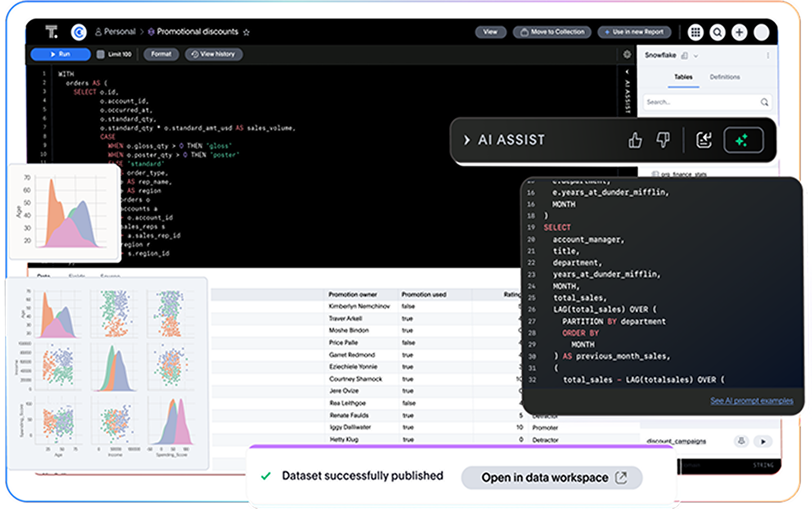812x509 pixels.
Task: Open the query settings gear icon
Action: pos(627,54)
